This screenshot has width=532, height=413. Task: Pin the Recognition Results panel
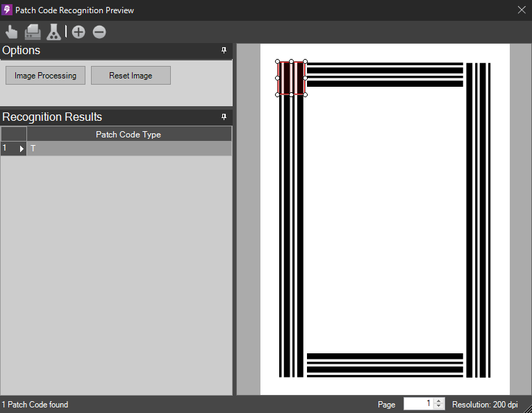224,117
